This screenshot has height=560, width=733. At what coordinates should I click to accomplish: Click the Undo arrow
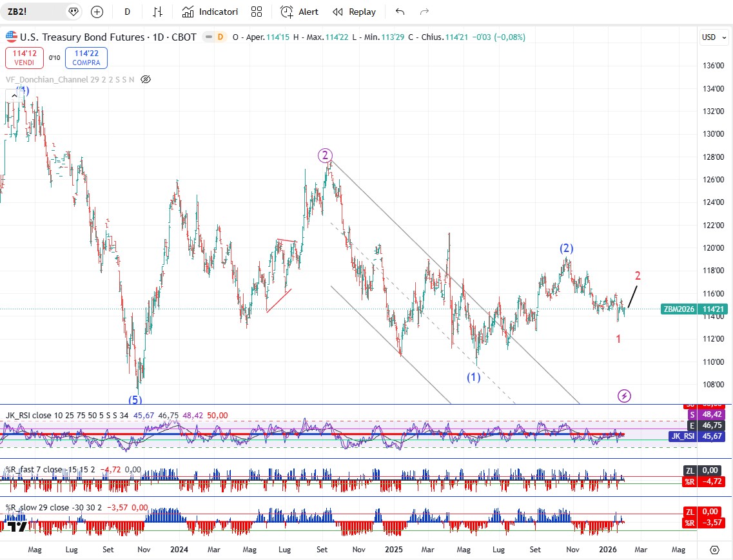click(400, 12)
